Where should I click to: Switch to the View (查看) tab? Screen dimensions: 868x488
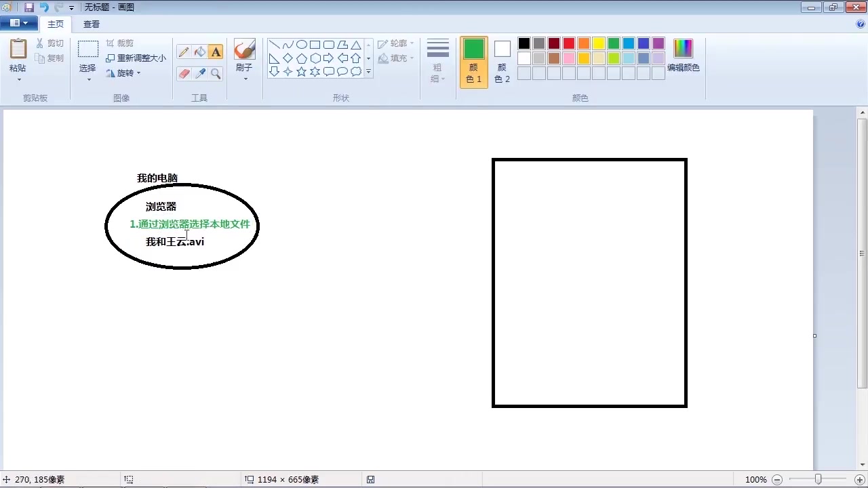click(92, 24)
